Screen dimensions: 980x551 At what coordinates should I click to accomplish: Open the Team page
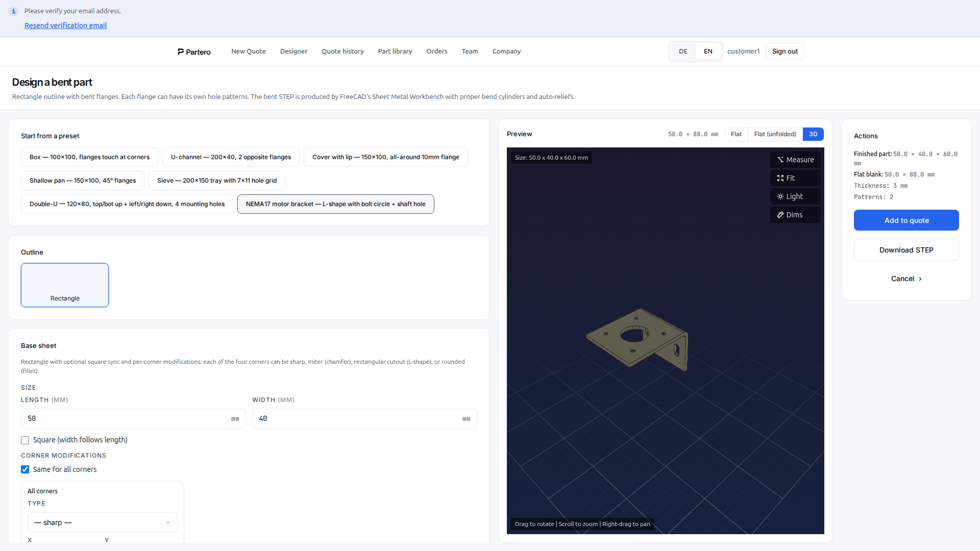[470, 52]
